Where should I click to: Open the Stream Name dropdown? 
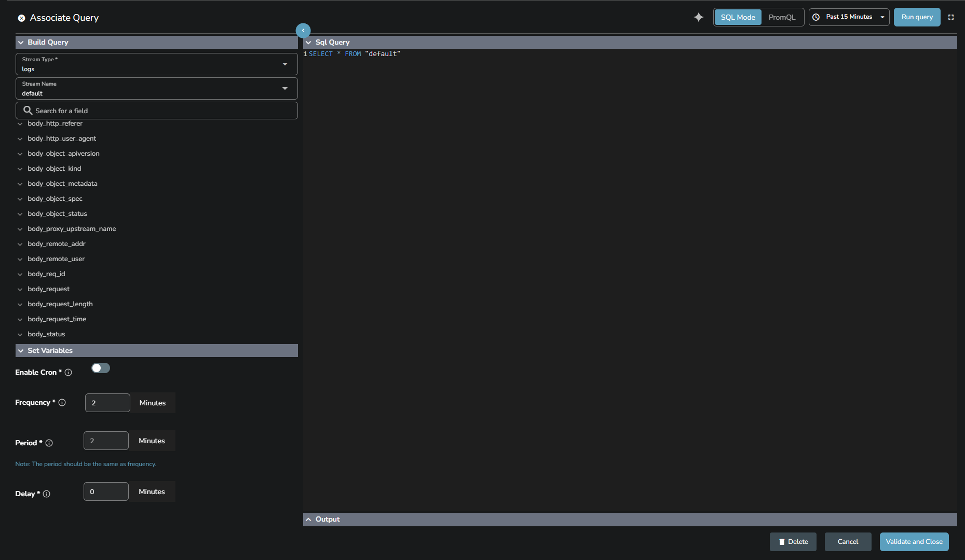click(x=285, y=88)
